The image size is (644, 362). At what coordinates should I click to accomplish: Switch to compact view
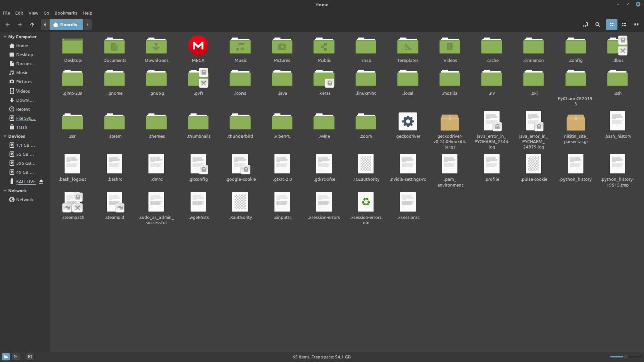click(636, 24)
